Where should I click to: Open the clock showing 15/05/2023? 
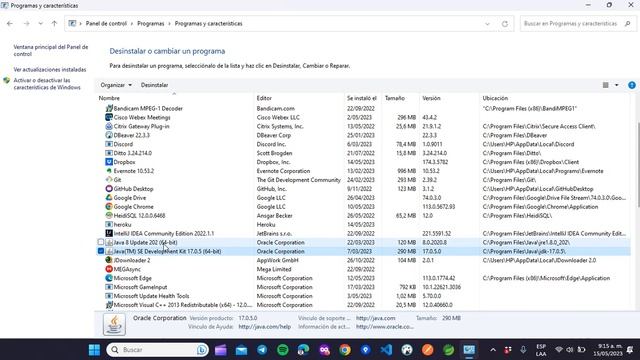pyautogui.click(x=607, y=350)
